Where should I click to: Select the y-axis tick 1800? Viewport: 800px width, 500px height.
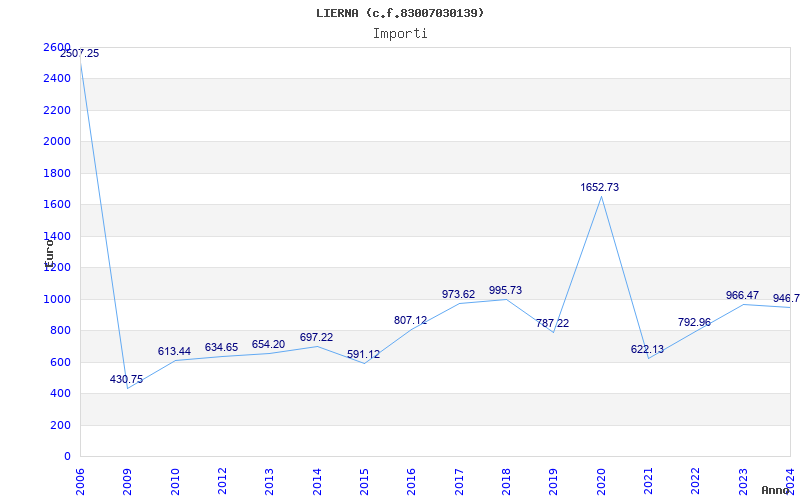[57, 173]
